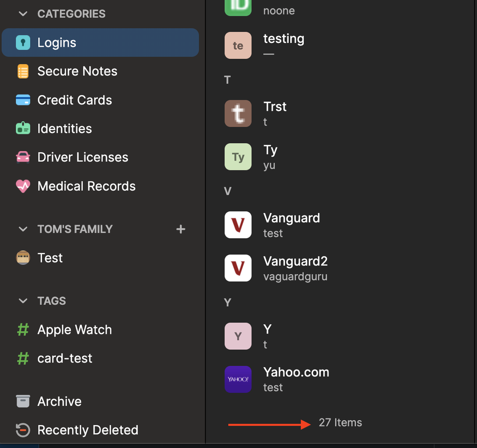The height and width of the screenshot is (448, 477).
Task: Add a new vault with plus button
Action: [180, 229]
